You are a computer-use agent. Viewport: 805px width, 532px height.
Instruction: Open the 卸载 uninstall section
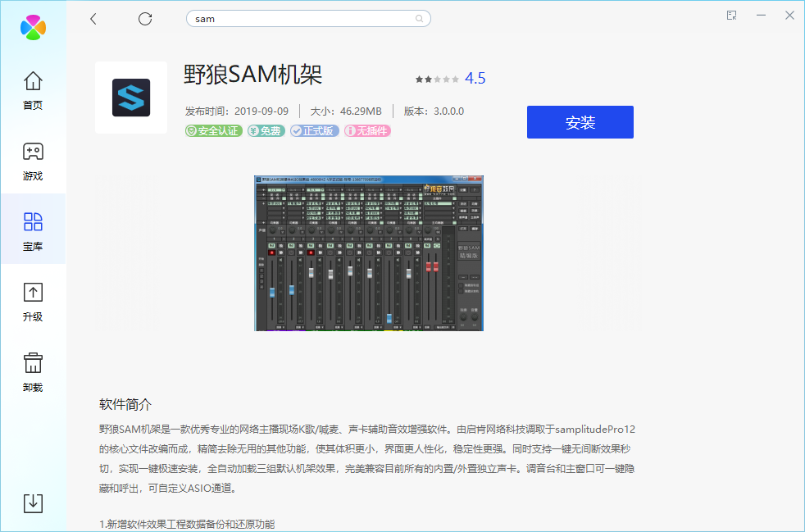coord(33,372)
